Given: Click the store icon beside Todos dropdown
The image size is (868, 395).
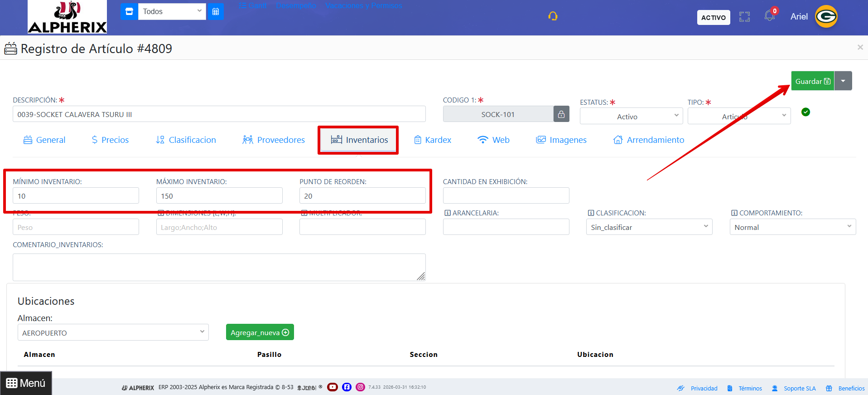Looking at the screenshot, I should pos(129,12).
